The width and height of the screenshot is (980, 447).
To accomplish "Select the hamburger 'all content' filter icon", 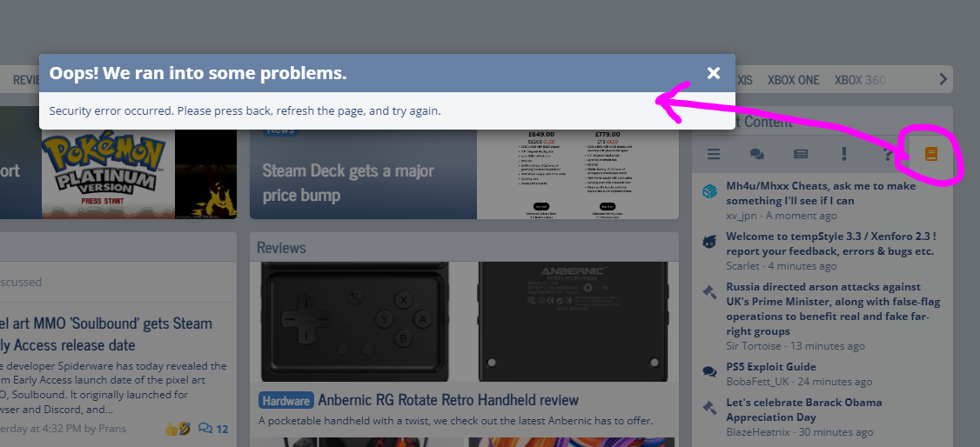I will point(713,154).
